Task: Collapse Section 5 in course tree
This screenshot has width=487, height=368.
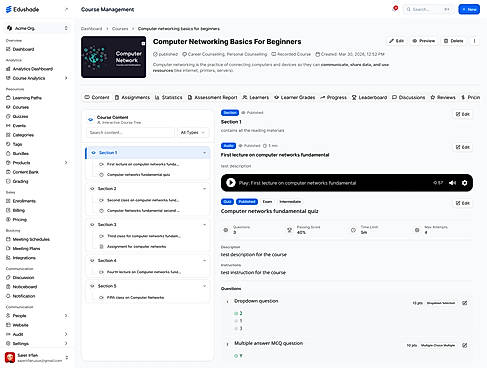Action: [x=204, y=286]
